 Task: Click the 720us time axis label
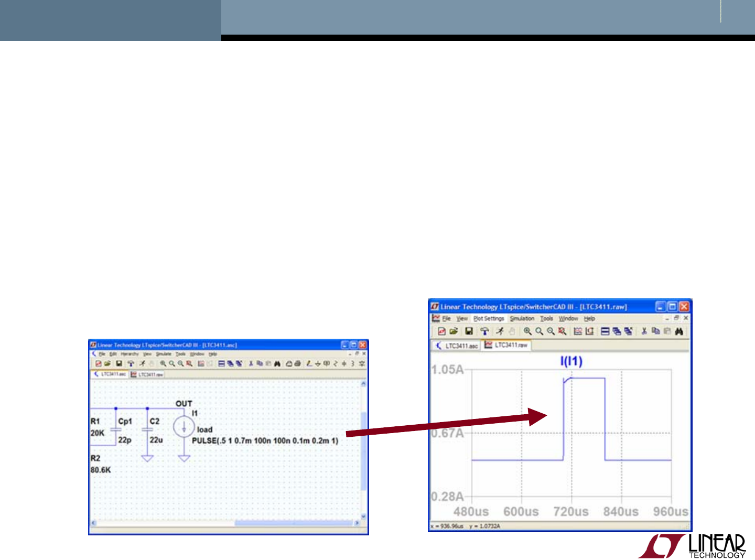pyautogui.click(x=571, y=512)
